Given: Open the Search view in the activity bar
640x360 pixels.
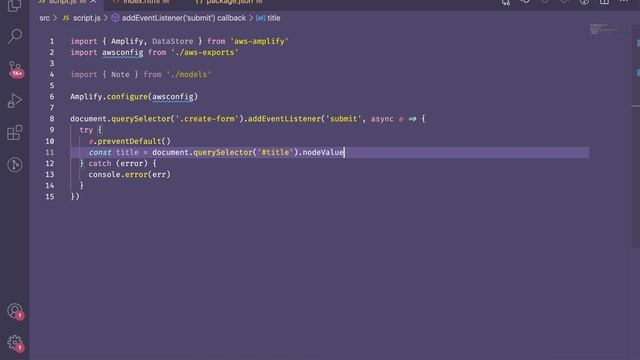Looking at the screenshot, I should [15, 36].
